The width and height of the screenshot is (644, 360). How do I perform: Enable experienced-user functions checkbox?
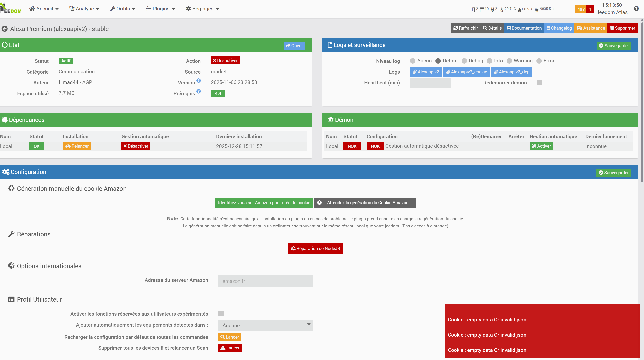[221, 314]
